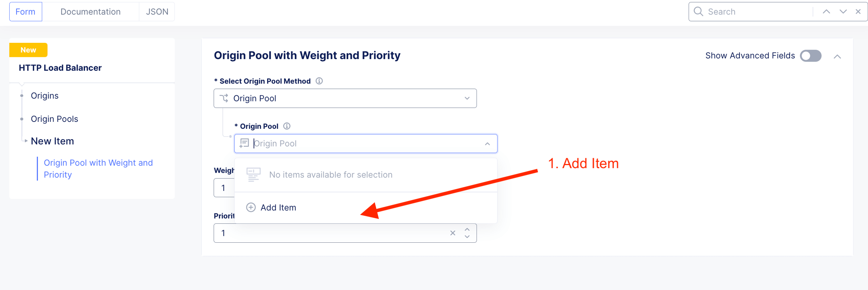
Task: Click the plus icon for Add Item
Action: click(x=251, y=207)
